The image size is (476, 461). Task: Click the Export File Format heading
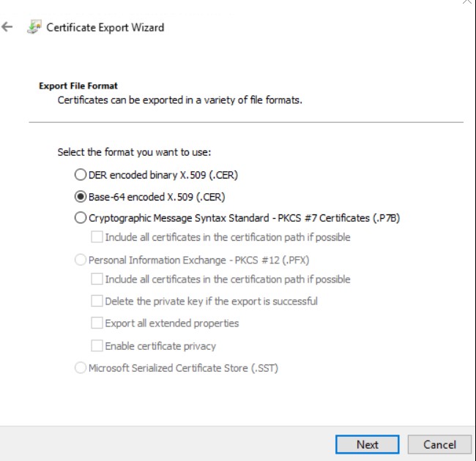(x=78, y=86)
